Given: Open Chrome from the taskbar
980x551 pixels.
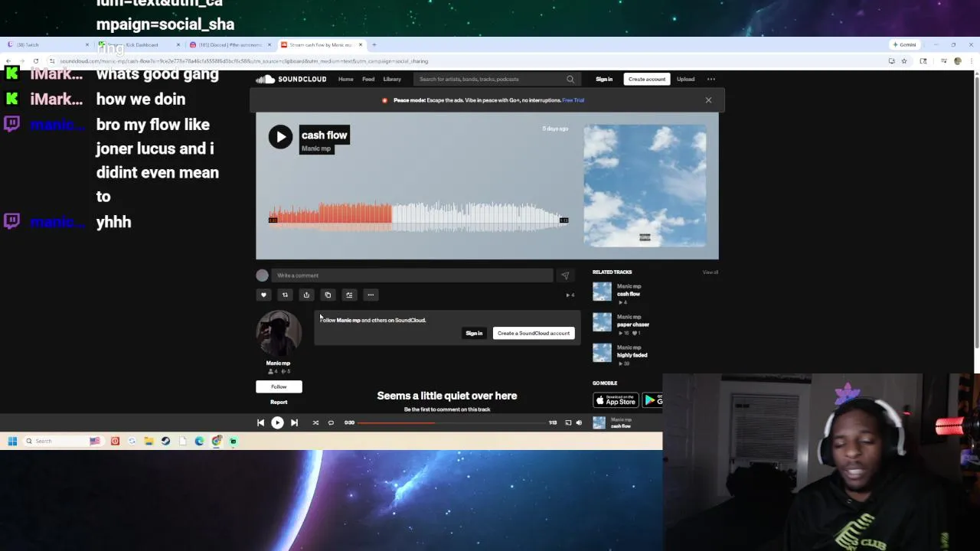Looking at the screenshot, I should (217, 441).
